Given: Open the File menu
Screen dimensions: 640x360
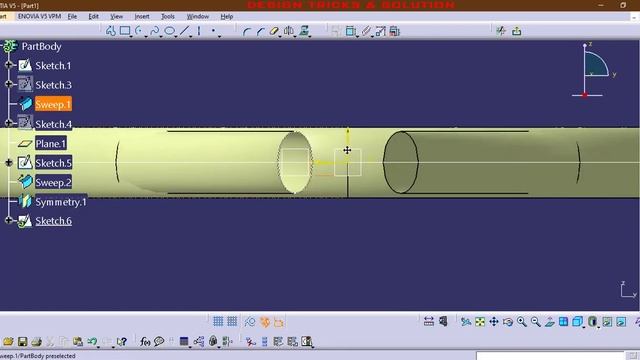Looking at the screenshot, I should [x=72, y=16].
